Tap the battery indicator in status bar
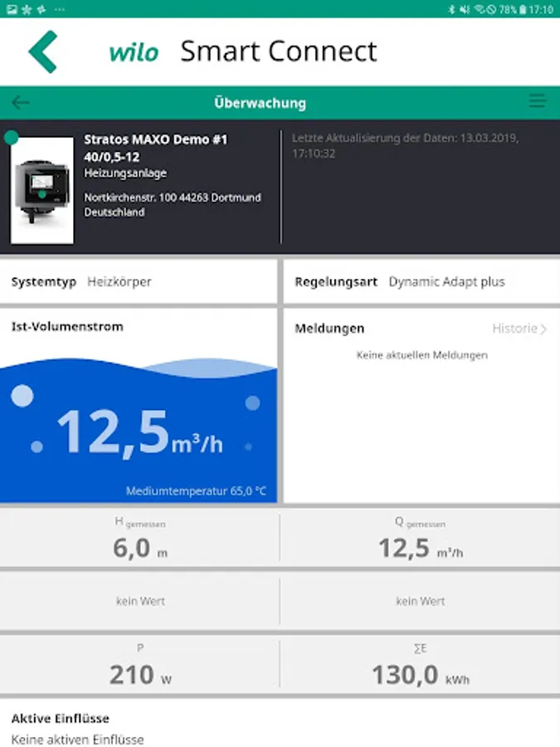This screenshot has height=747, width=560. click(523, 9)
